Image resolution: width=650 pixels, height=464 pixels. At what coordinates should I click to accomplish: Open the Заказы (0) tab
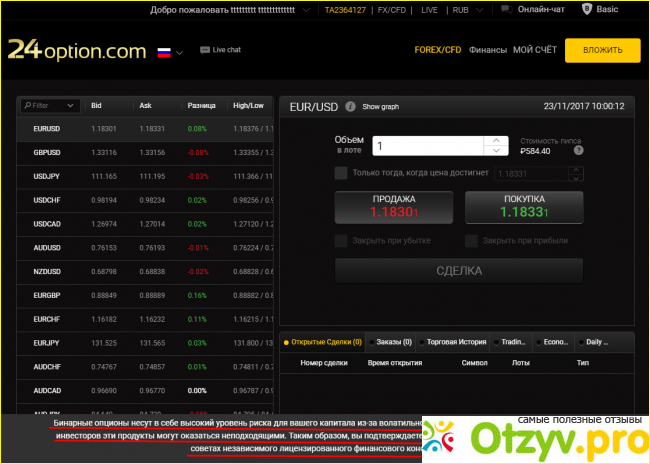pos(392,342)
